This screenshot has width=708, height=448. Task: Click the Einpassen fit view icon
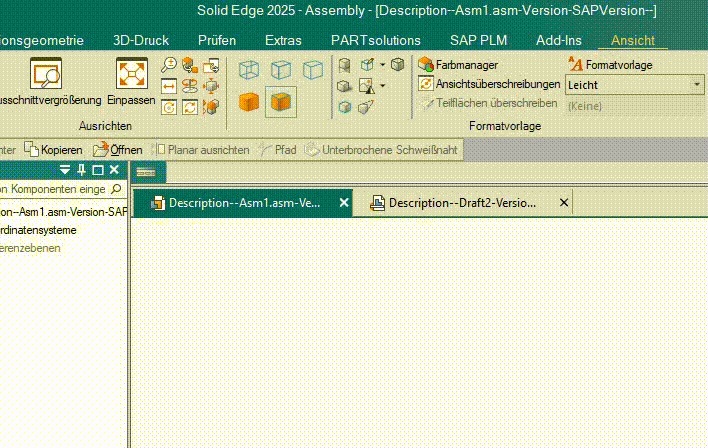point(131,74)
